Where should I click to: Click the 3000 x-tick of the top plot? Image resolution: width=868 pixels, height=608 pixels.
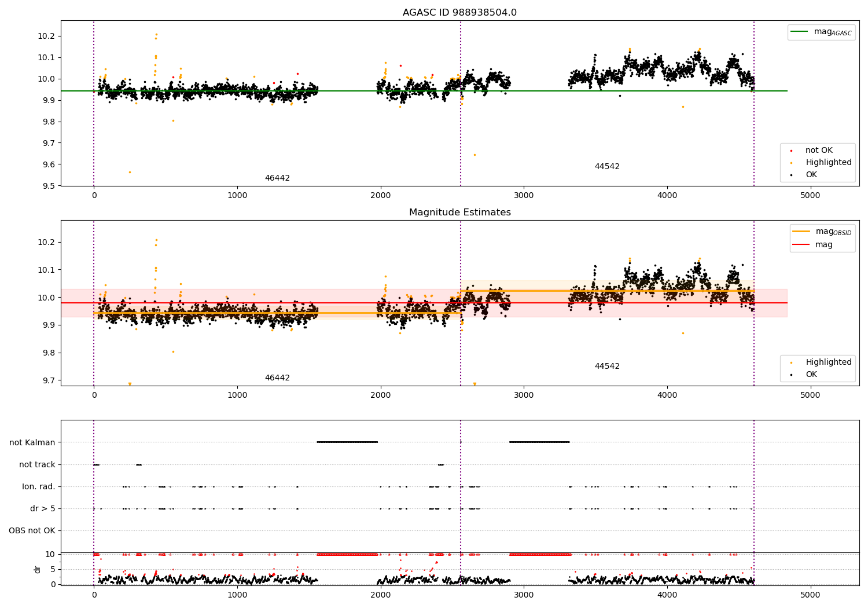[524, 195]
